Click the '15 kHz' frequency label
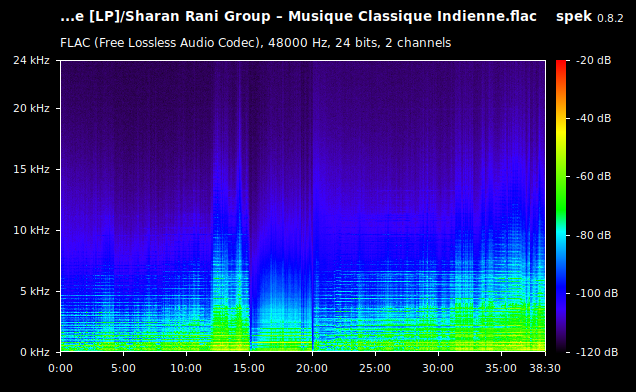Image resolution: width=636 pixels, height=392 pixels. pyautogui.click(x=31, y=169)
